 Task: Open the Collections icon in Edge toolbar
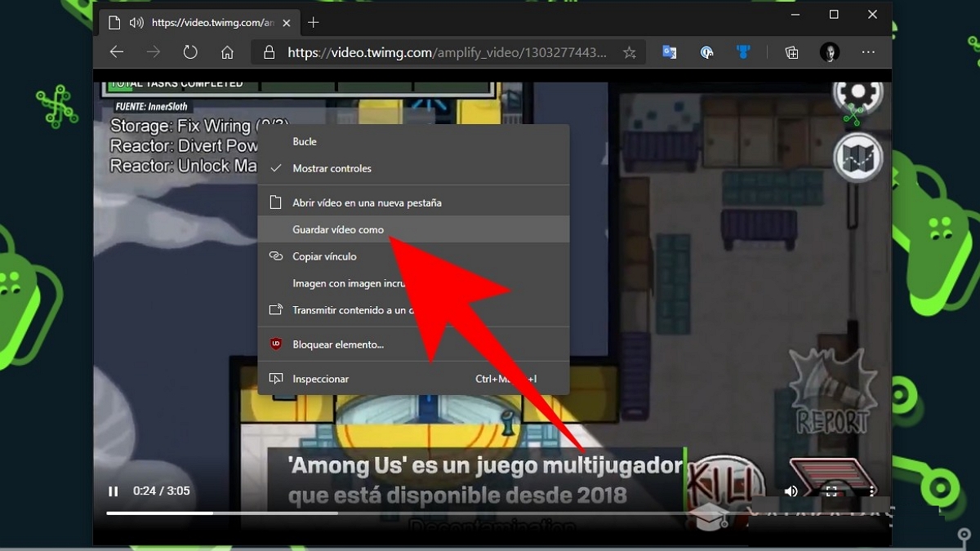[791, 52]
